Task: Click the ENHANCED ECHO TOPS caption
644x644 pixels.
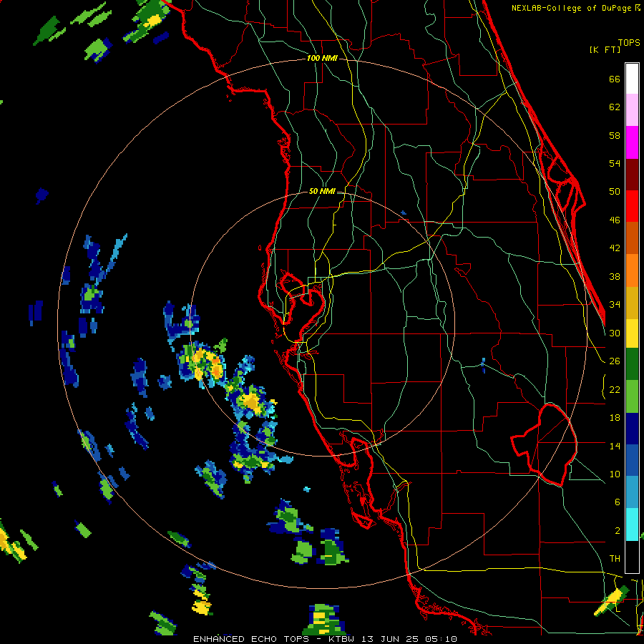Action: 255,639
